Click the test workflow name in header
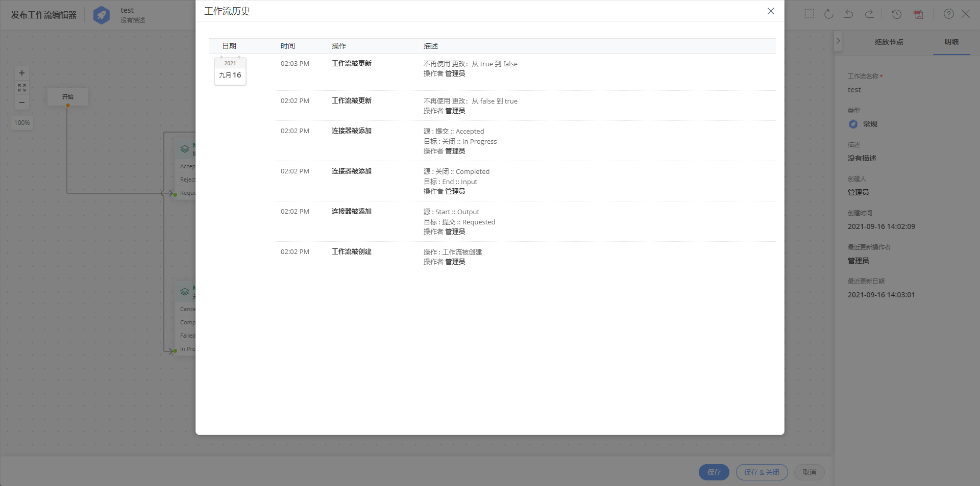This screenshot has width=980, height=486. [x=127, y=10]
